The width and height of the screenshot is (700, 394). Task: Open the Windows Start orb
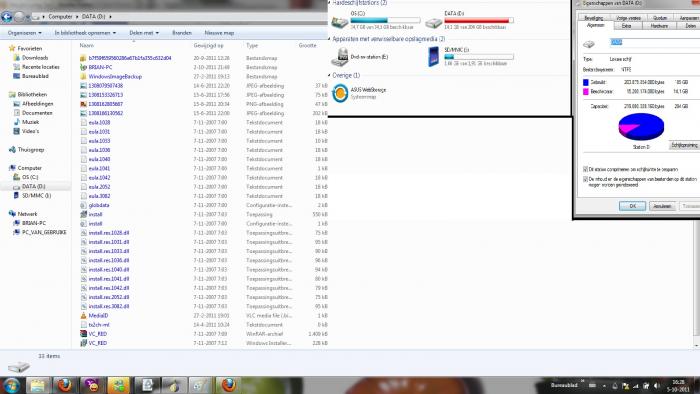(x=11, y=385)
